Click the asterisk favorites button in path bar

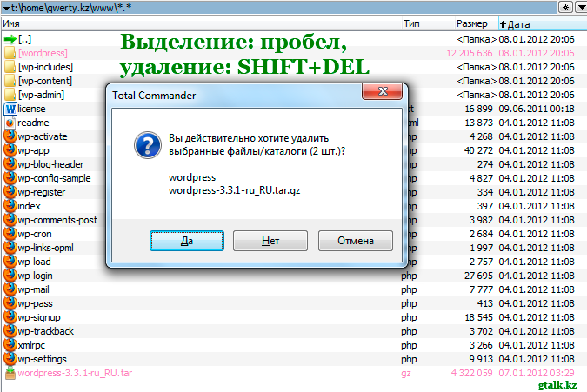coord(565,7)
